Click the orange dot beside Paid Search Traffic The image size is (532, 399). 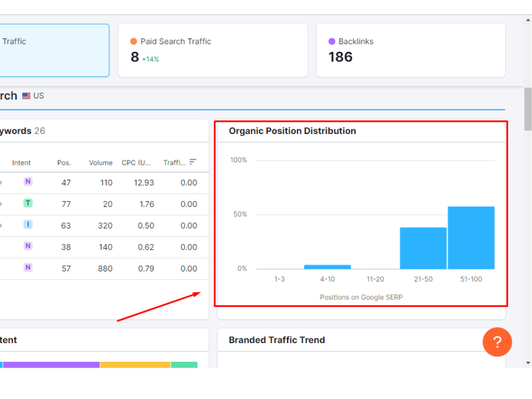134,41
